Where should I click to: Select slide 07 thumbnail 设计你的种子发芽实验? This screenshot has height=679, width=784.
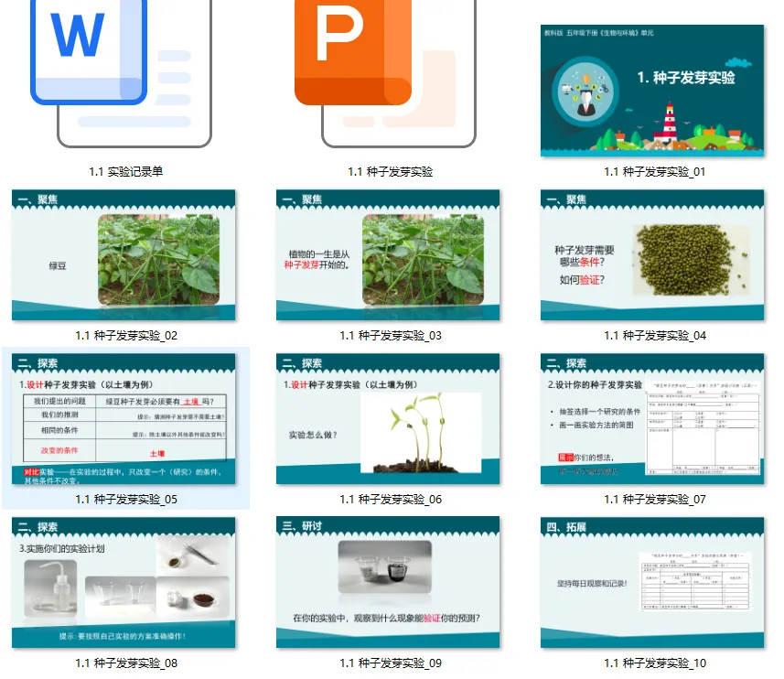tap(652, 419)
